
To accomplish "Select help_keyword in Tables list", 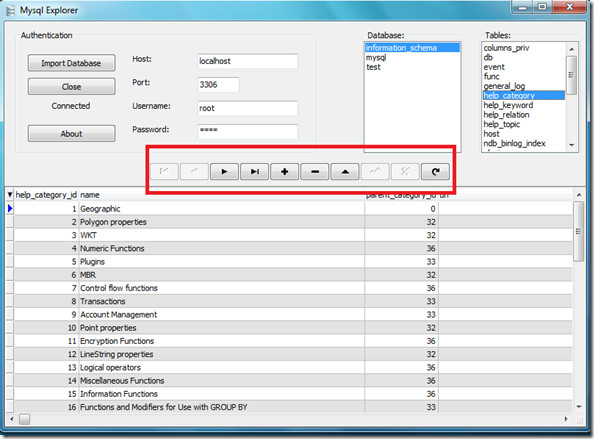I will point(508,105).
